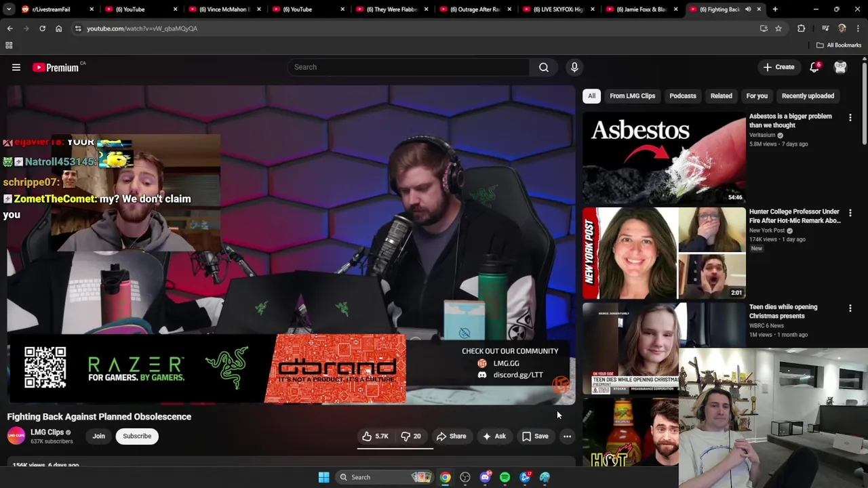The image size is (868, 488).
Task: Switch to r/LivestreamFail tab
Action: coord(58,9)
